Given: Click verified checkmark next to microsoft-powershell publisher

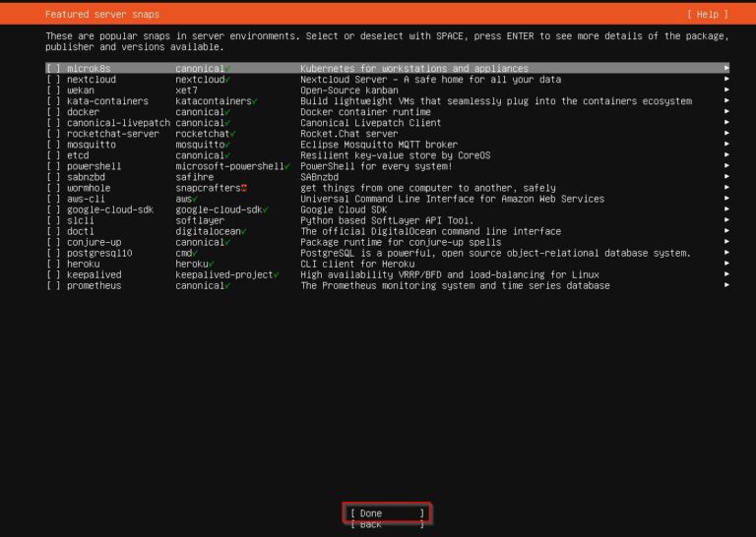Looking at the screenshot, I should pos(286,166).
